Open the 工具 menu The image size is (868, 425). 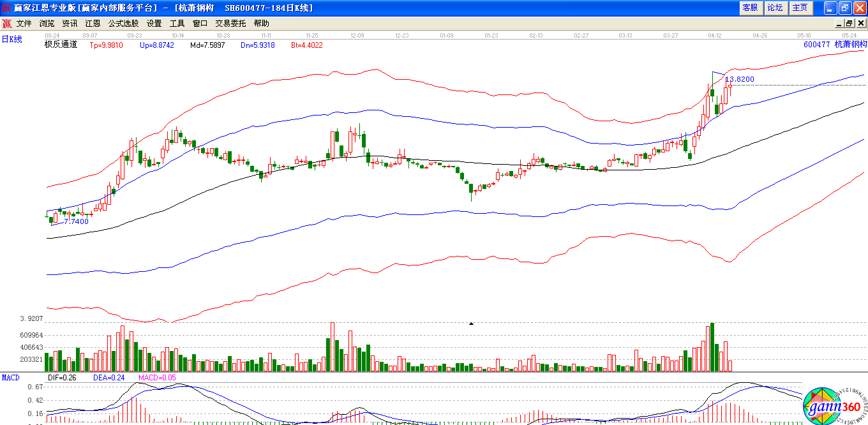click(x=177, y=24)
